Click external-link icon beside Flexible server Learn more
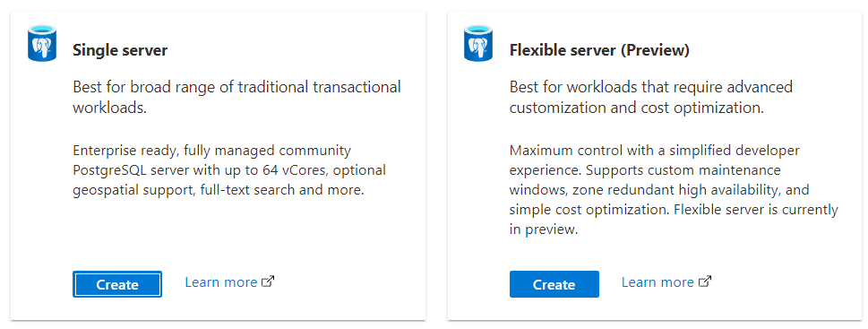 point(705,281)
